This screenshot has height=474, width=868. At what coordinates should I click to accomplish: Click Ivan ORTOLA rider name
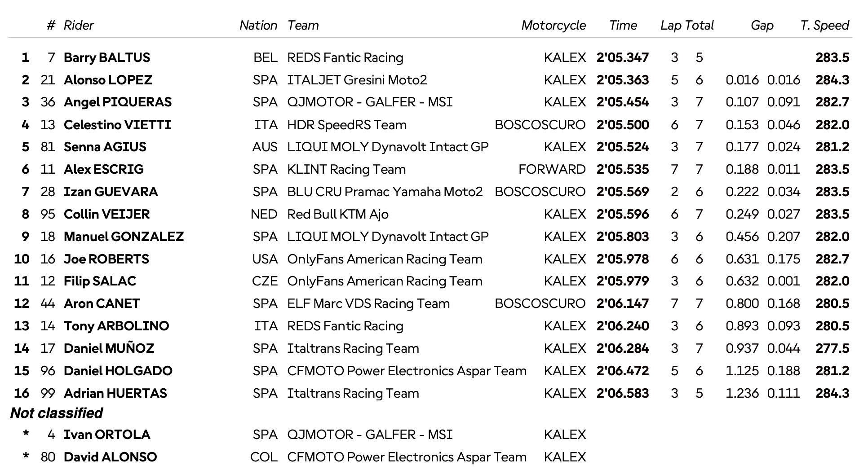107,434
